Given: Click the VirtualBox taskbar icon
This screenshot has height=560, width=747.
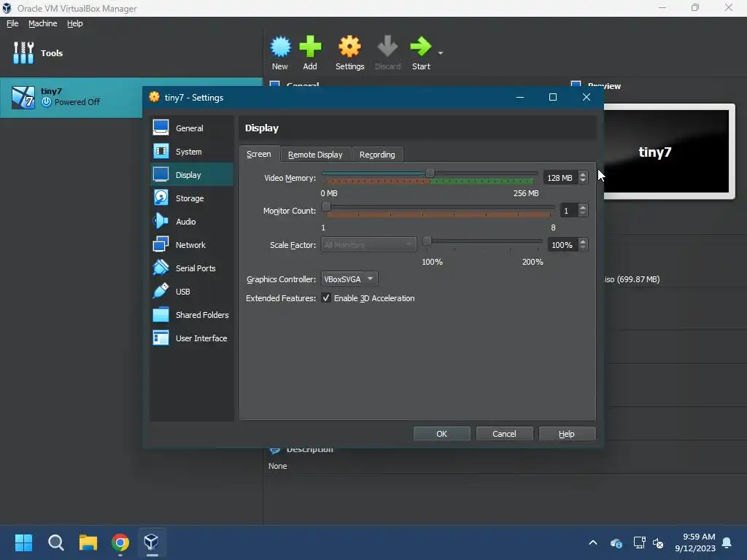Looking at the screenshot, I should tap(152, 542).
